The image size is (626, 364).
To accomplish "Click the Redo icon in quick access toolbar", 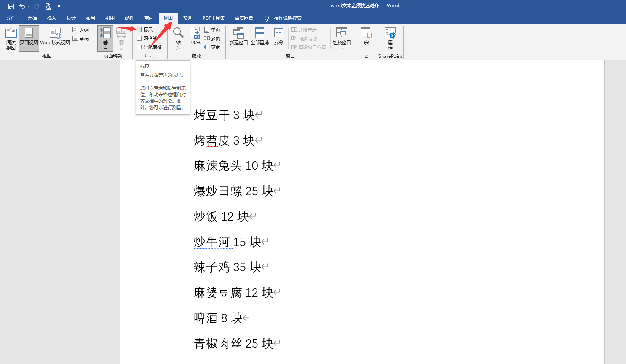I will (x=37, y=6).
